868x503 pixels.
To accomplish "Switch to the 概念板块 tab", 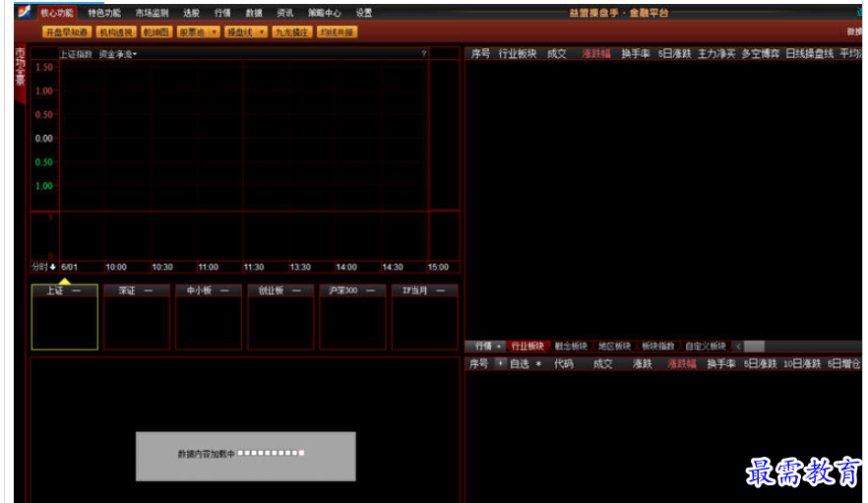I will point(571,346).
